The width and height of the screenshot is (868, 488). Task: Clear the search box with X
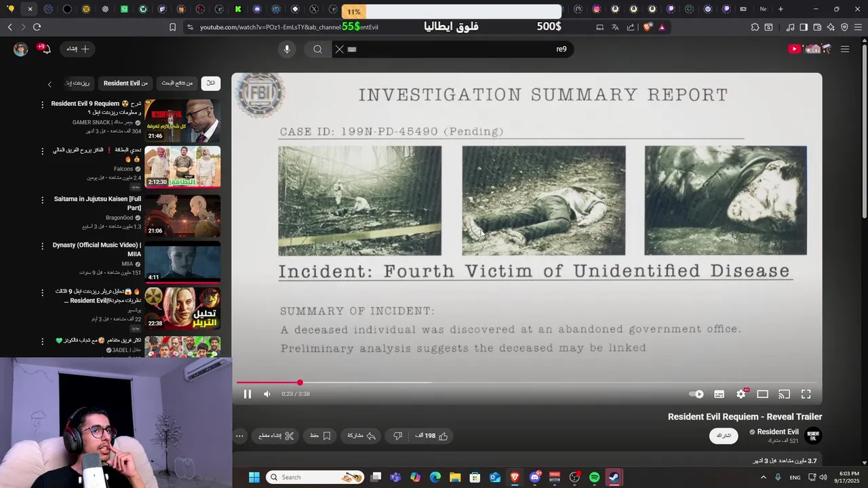[340, 49]
